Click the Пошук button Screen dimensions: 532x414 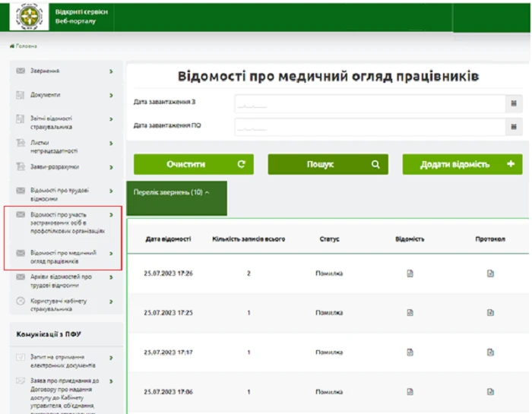coord(328,164)
